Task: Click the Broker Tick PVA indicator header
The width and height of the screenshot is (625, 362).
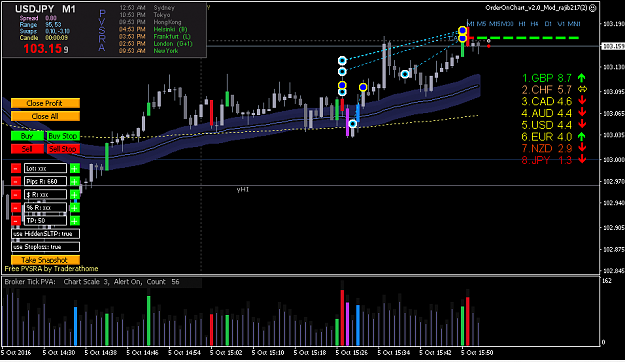Action: (92, 282)
